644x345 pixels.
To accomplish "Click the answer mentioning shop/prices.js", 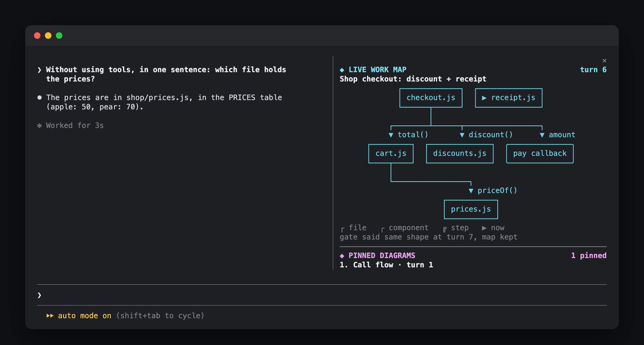I will 164,102.
